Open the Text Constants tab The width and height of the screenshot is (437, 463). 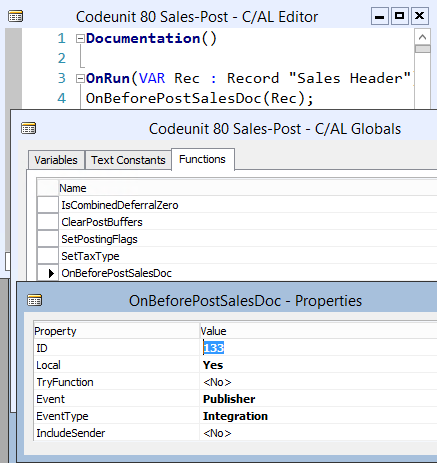(128, 160)
